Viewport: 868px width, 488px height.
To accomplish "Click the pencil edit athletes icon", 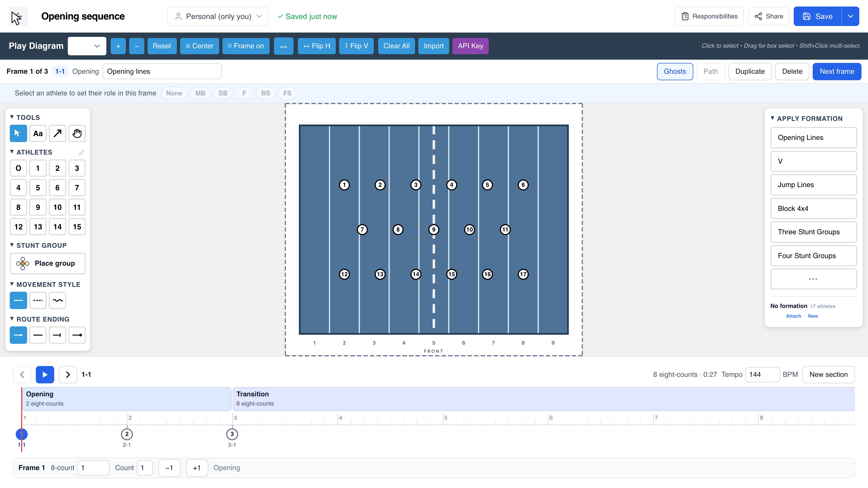I will (x=82, y=152).
